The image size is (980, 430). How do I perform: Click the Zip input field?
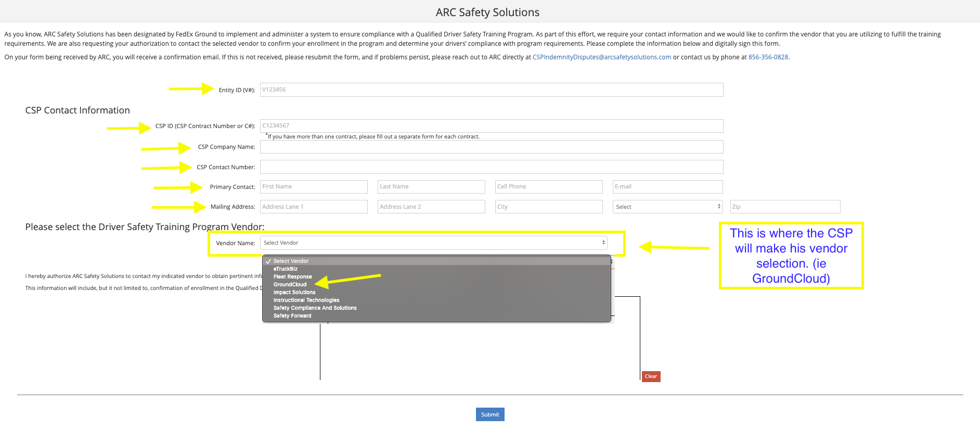tap(785, 207)
